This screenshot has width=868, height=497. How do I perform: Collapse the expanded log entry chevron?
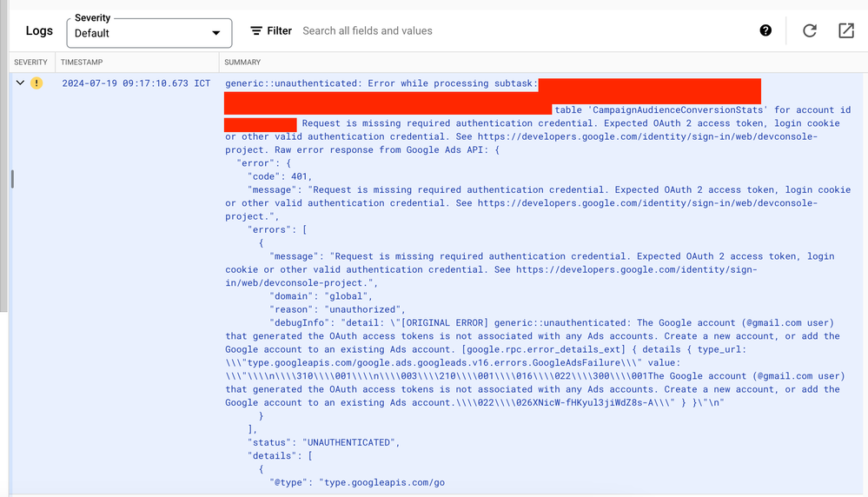(x=21, y=83)
